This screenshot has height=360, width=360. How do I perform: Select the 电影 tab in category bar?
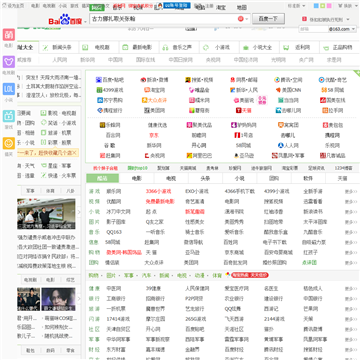pyautogui.click(x=137, y=178)
